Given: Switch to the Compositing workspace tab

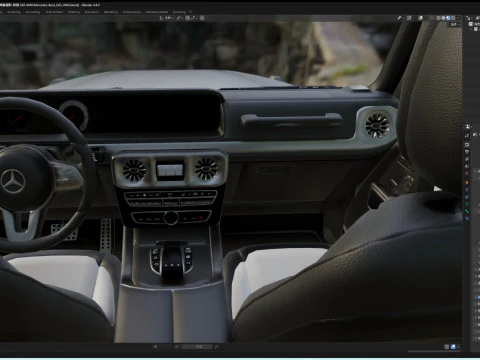Looking at the screenshot, I should pyautogui.click(x=132, y=12).
